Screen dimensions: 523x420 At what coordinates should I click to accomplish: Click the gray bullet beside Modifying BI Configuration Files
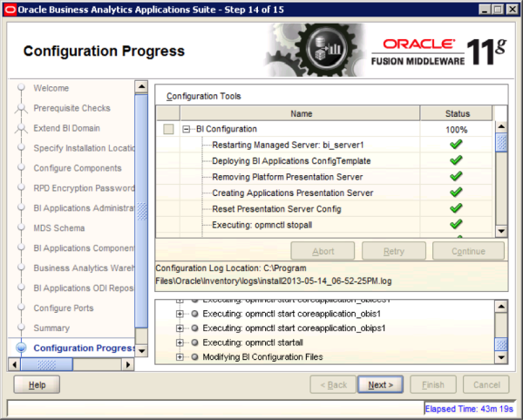pyautogui.click(x=194, y=357)
